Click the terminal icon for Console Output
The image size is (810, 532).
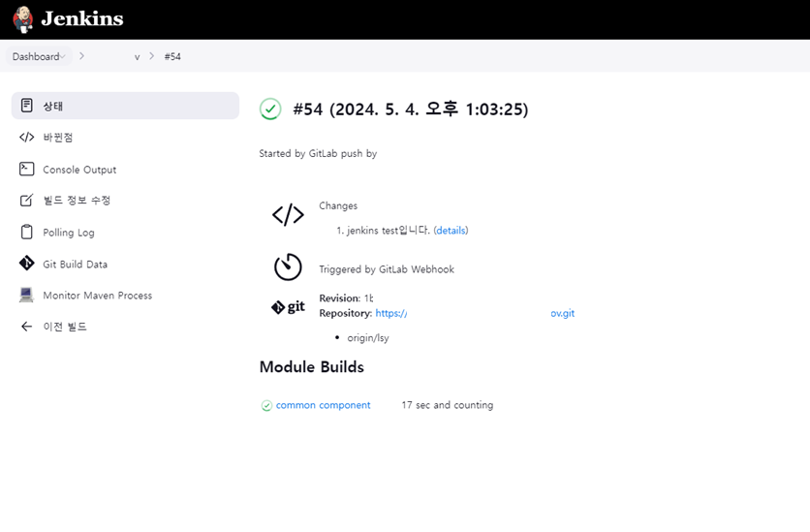(x=27, y=169)
